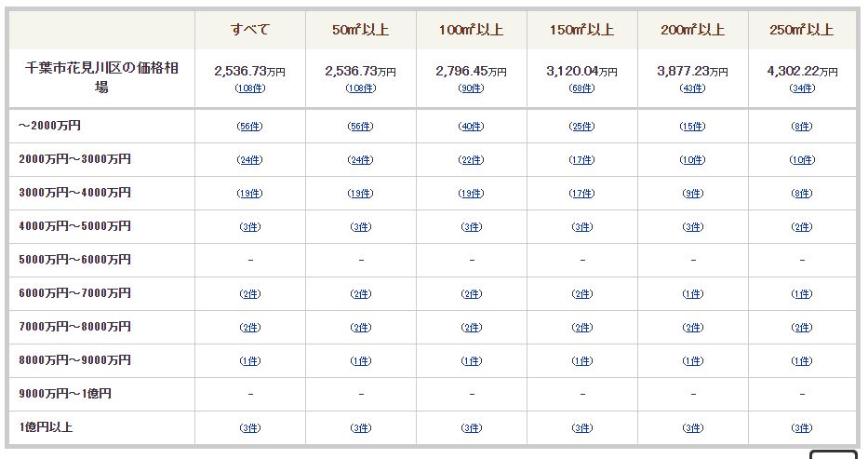This screenshot has width=868, height=459.
Task: Open the 34件 link under 250㎡以上
Action: (802, 88)
